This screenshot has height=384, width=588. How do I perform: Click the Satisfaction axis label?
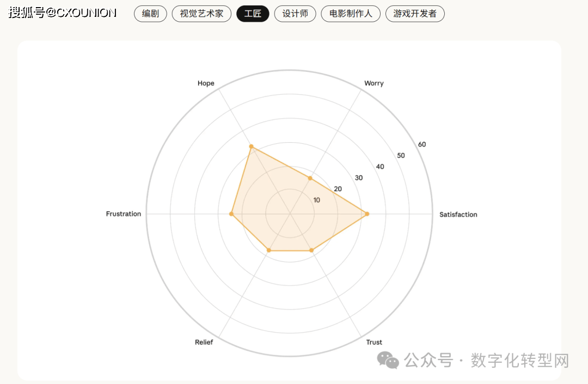[458, 215]
